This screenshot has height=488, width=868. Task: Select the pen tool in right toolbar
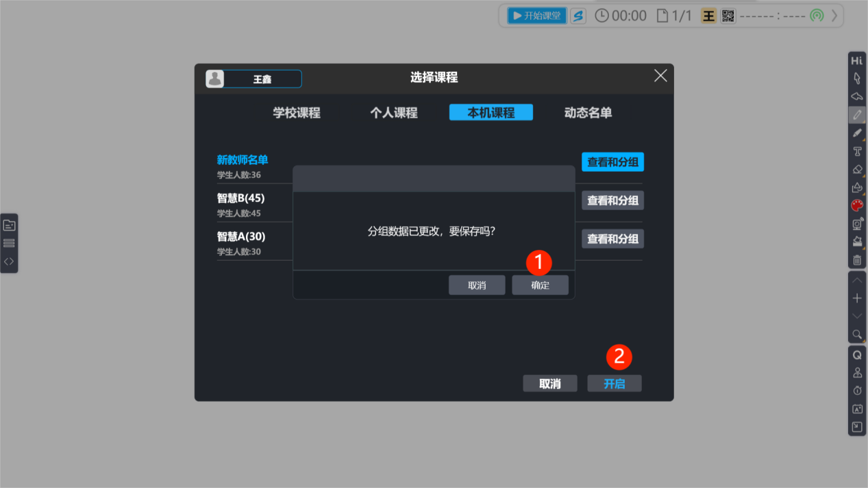[x=857, y=115]
